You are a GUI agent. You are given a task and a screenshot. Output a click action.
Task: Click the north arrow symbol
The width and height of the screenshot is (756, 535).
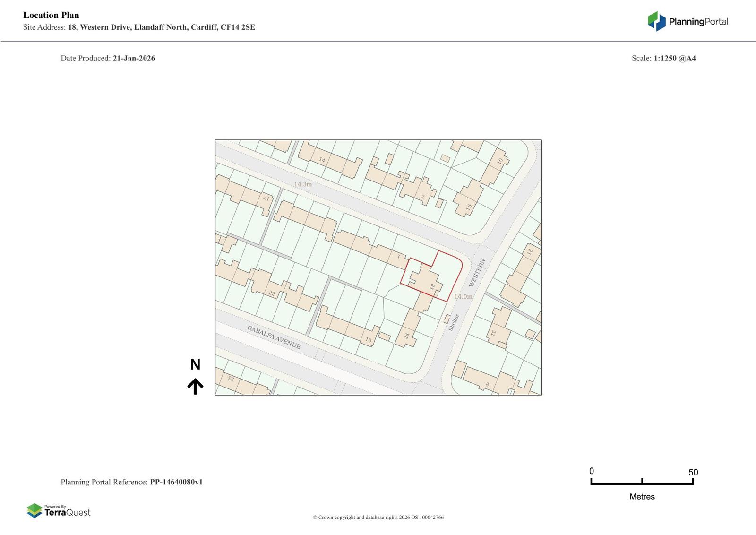(x=195, y=386)
